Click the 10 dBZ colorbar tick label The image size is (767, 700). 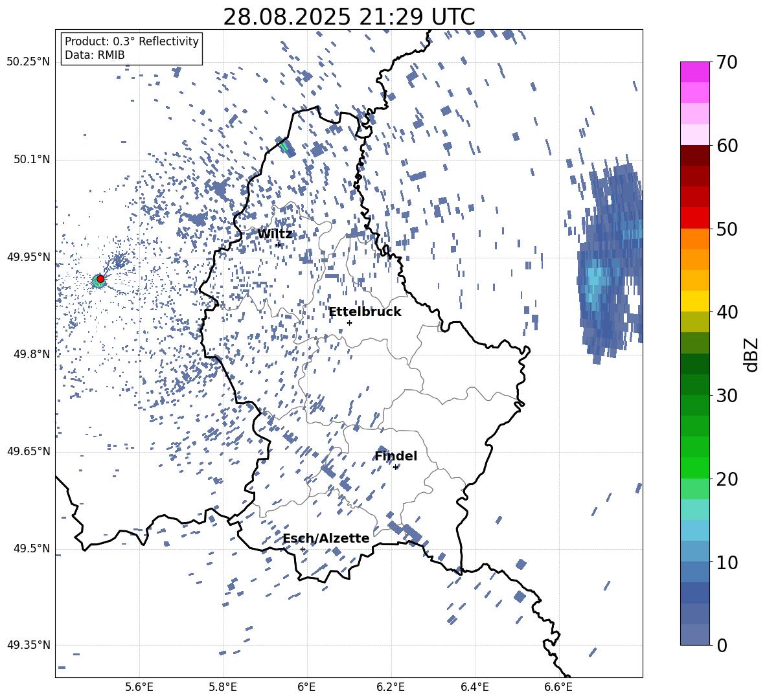[x=726, y=562]
